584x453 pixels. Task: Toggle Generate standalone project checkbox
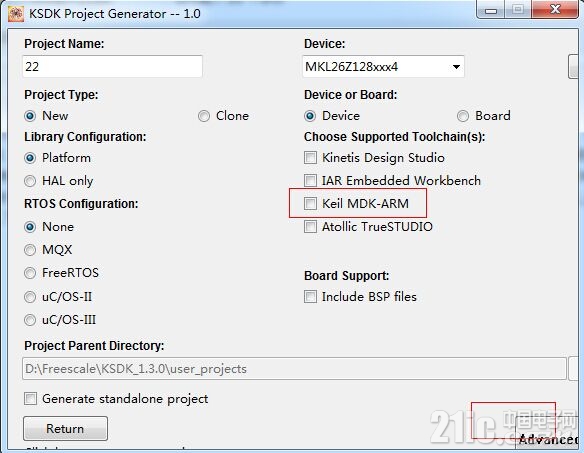(31, 399)
